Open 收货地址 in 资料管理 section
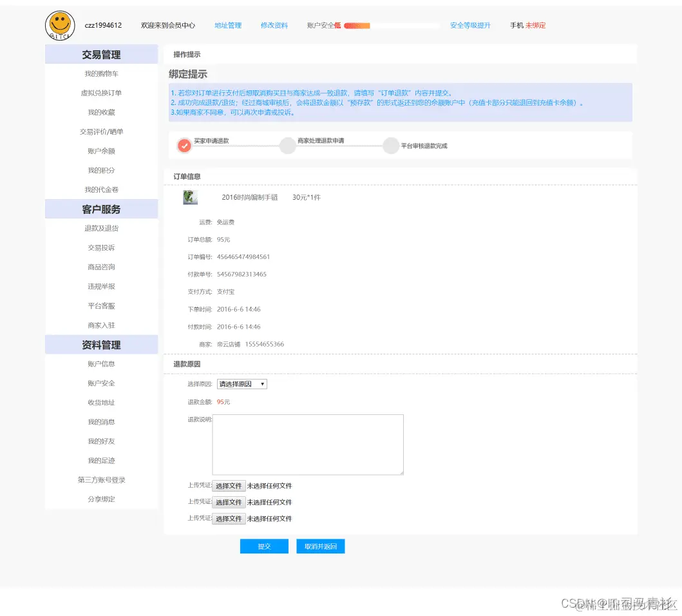 pos(101,402)
